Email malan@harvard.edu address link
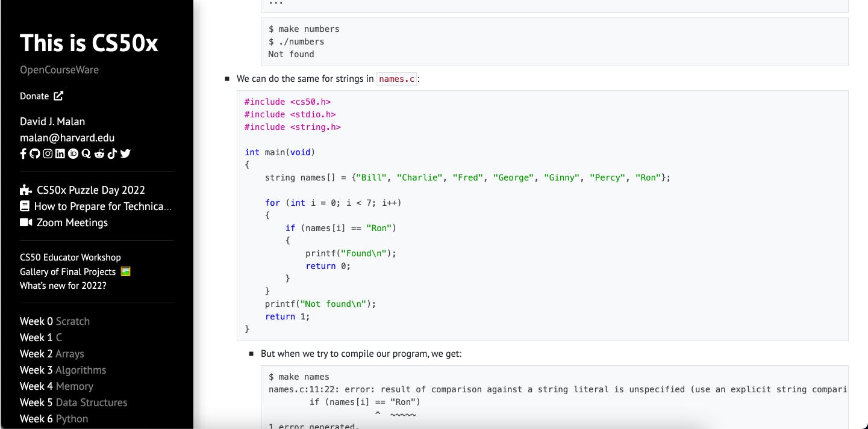 click(67, 138)
